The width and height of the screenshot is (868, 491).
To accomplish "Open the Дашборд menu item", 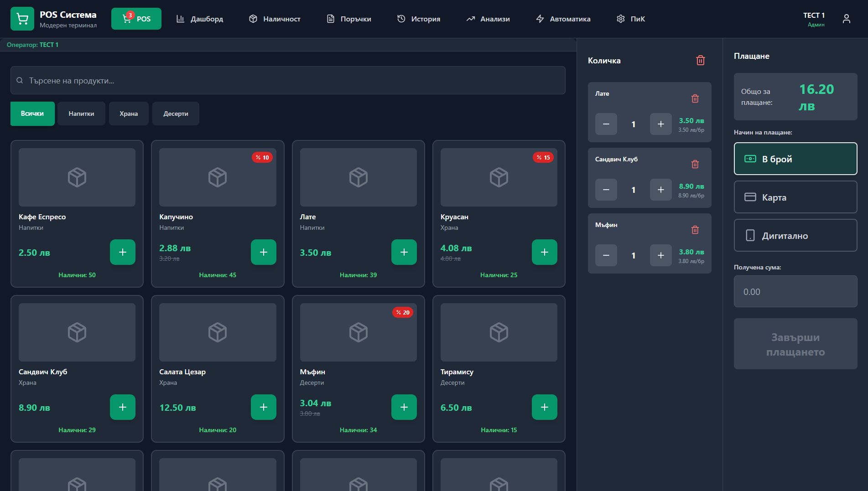I will 200,19.
